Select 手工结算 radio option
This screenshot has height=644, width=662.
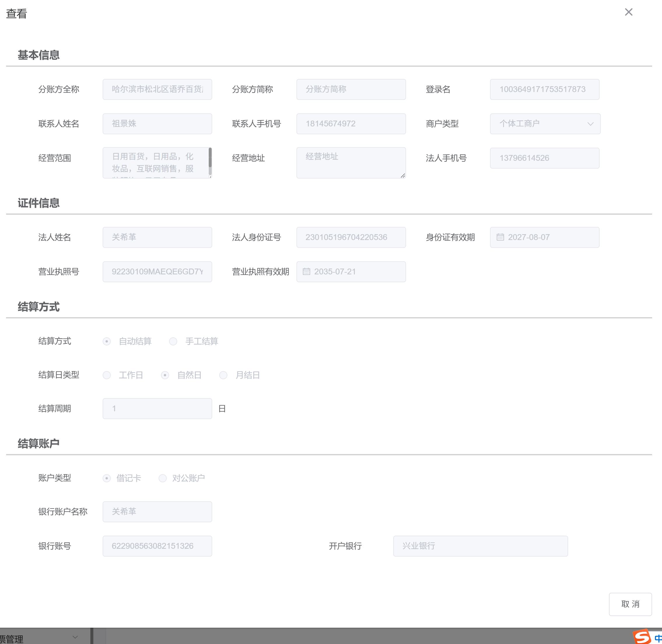click(173, 341)
